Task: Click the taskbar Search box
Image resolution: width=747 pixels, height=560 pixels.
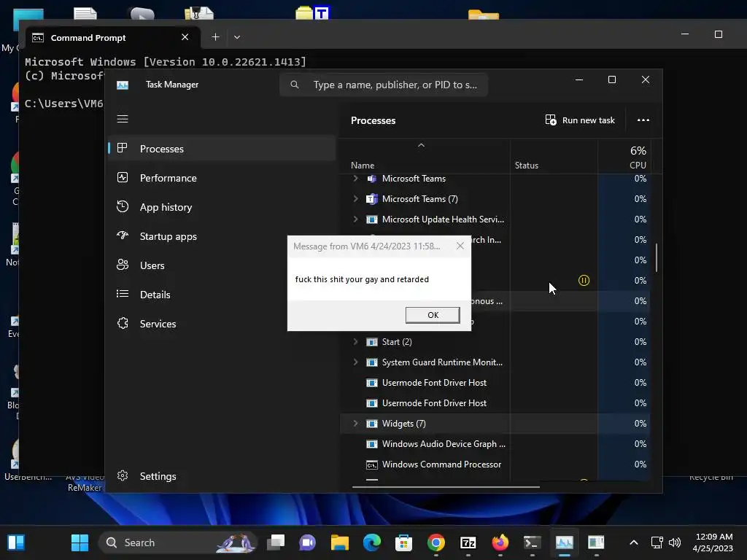Action: pyautogui.click(x=178, y=542)
